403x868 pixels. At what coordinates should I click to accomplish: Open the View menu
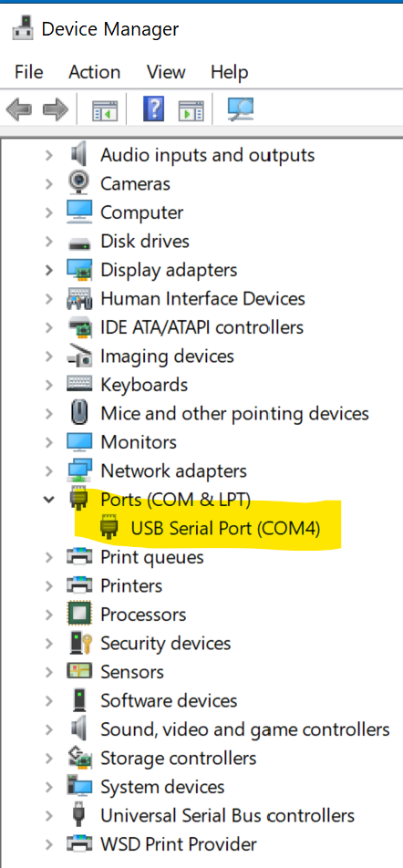tap(166, 72)
